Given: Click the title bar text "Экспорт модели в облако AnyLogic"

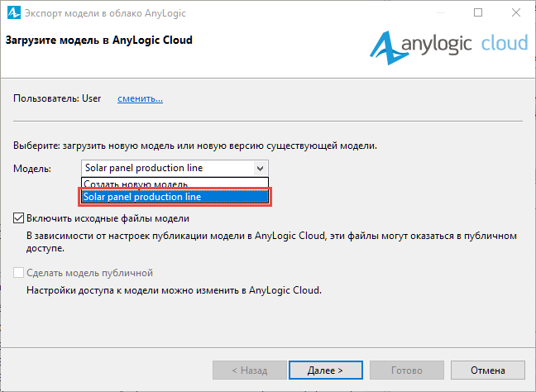Looking at the screenshot, I should pos(105,13).
